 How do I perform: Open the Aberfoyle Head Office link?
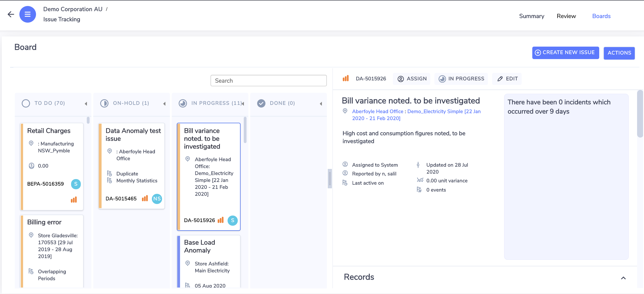pyautogui.click(x=377, y=111)
